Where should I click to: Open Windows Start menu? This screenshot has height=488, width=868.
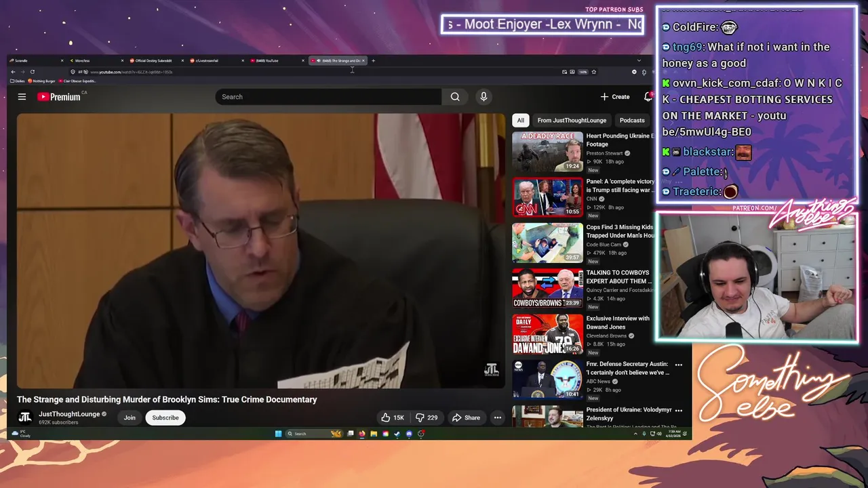click(x=278, y=434)
